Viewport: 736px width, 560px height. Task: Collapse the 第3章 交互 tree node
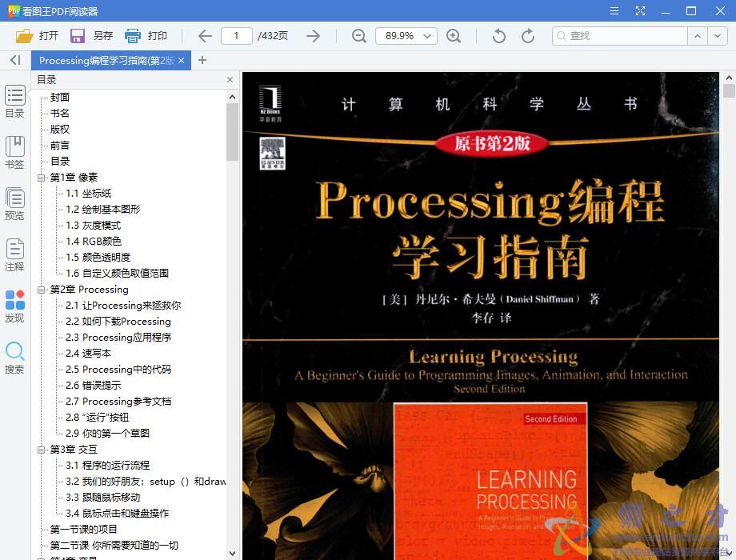point(42,450)
